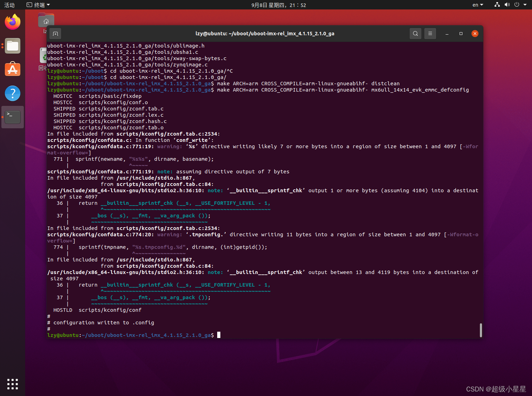Open Firefox from the dock
Image resolution: width=532 pixels, height=396 pixels.
[13, 22]
